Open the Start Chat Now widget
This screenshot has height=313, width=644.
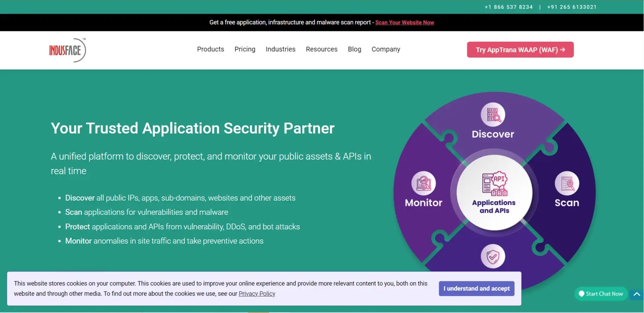coord(601,294)
